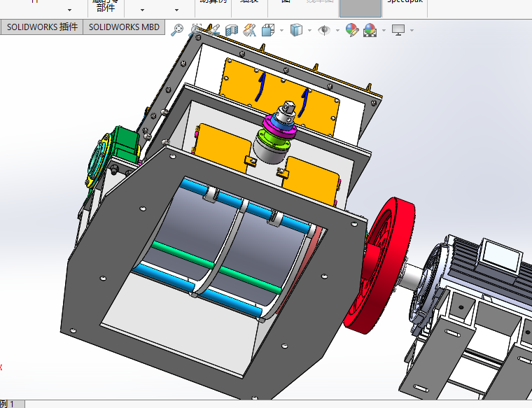Viewport: 532px width, 408px height.
Task: Expand the Display Style dropdown arrow
Action: (309, 31)
